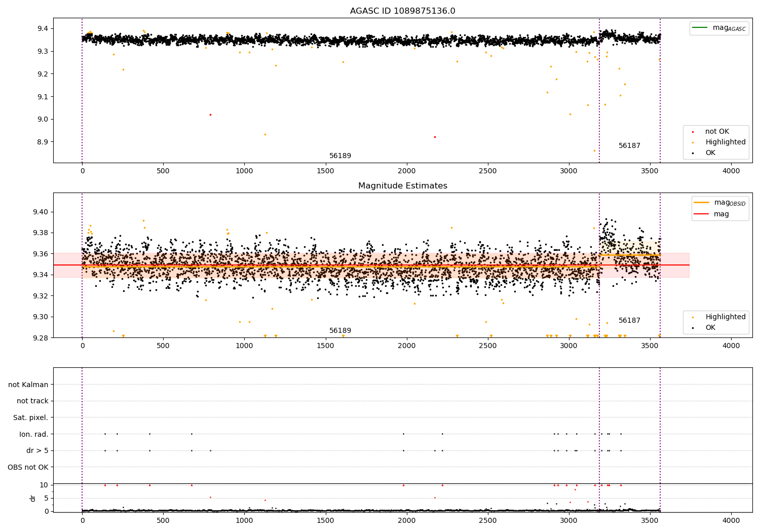The height and width of the screenshot is (532, 760).
Task: Click the 'OBS not OK' row label
Action: click(x=28, y=467)
